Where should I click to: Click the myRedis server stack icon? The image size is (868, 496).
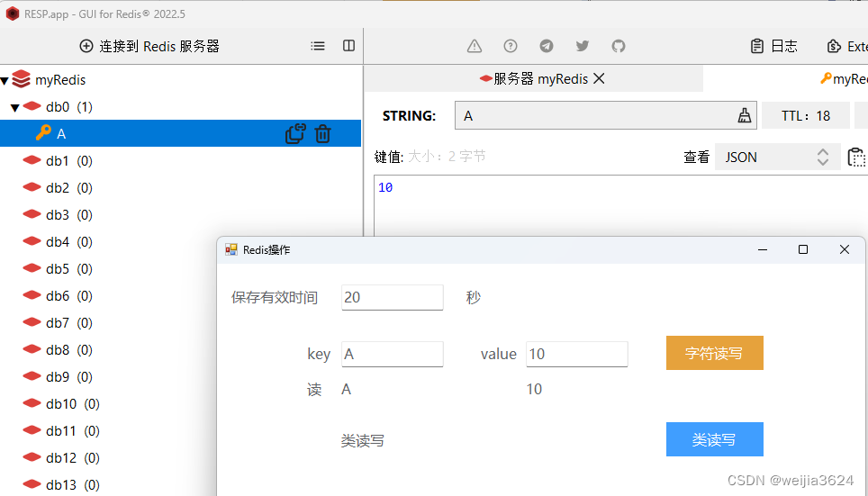click(21, 79)
